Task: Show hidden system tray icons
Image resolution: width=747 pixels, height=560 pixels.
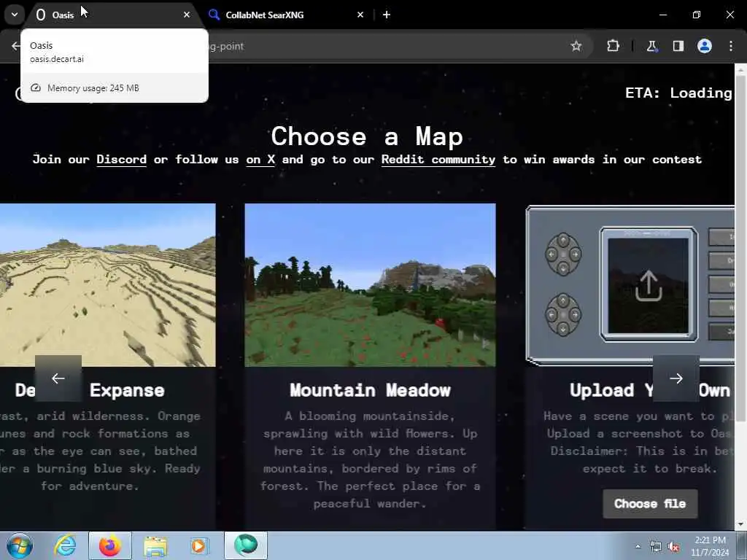Action: (638, 546)
